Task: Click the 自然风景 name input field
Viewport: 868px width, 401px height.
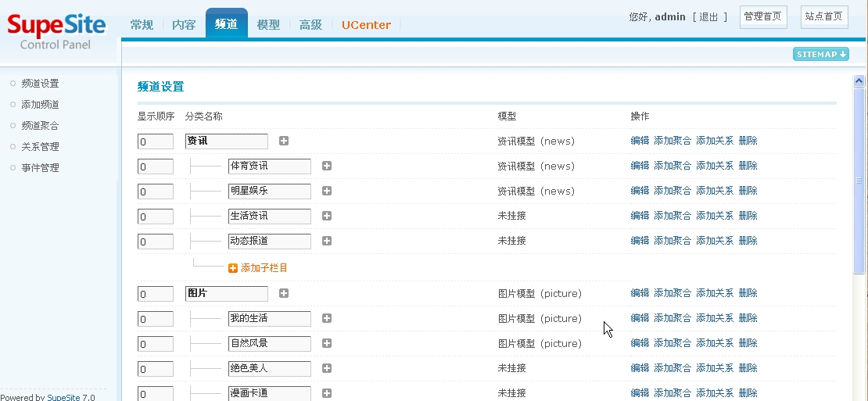Action: click(270, 343)
